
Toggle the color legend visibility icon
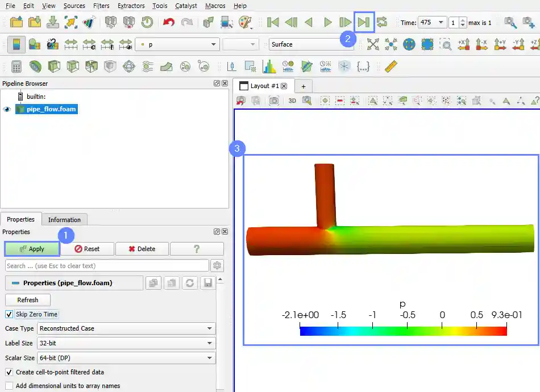[x=16, y=44]
